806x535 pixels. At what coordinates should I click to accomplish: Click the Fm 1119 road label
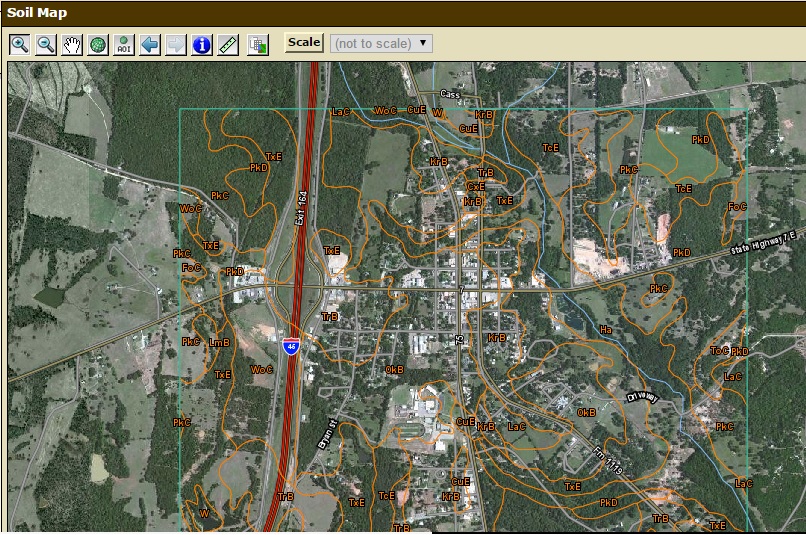click(x=608, y=461)
